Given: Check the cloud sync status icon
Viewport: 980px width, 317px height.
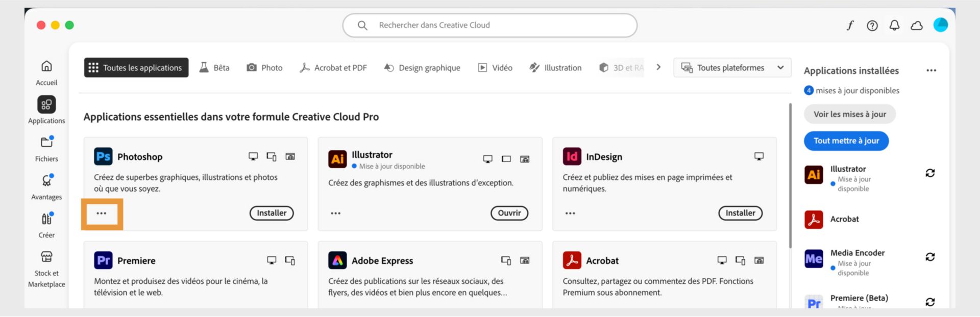Looking at the screenshot, I should click(x=917, y=25).
